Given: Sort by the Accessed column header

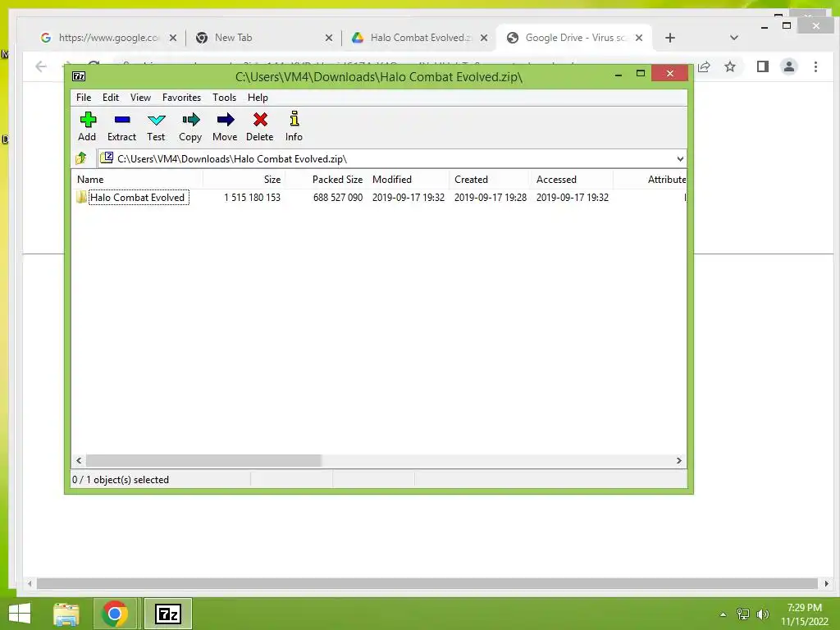Looking at the screenshot, I should click(572, 180).
